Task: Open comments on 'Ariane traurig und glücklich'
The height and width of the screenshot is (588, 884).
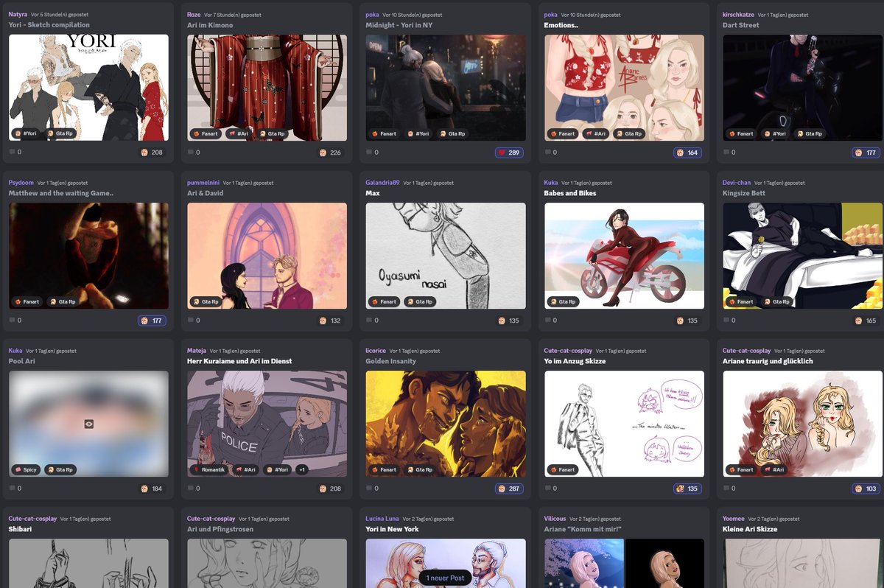Action: [x=727, y=489]
